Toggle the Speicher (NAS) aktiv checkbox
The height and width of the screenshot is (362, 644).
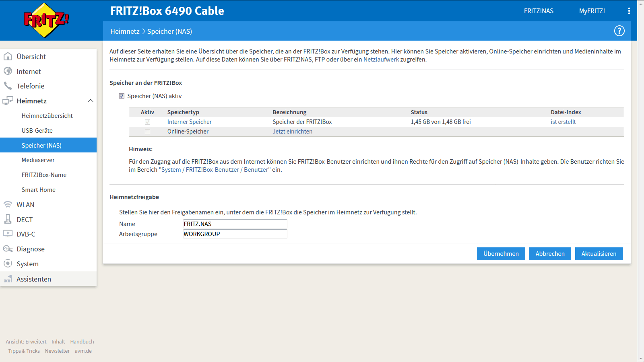122,96
